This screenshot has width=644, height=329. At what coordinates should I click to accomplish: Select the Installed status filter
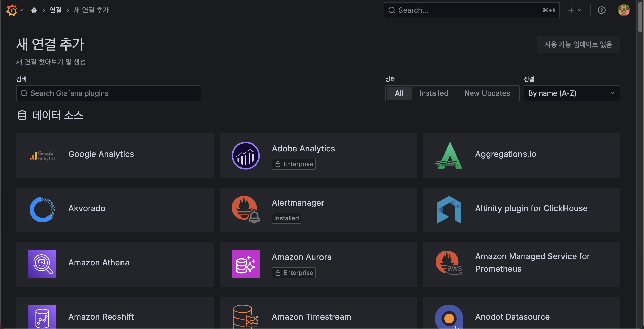pos(434,93)
